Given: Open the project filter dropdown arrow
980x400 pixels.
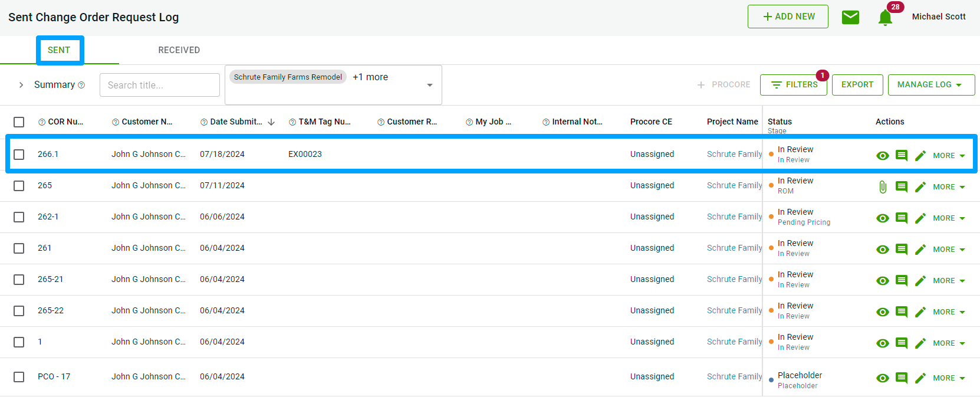Looking at the screenshot, I should pos(430,85).
